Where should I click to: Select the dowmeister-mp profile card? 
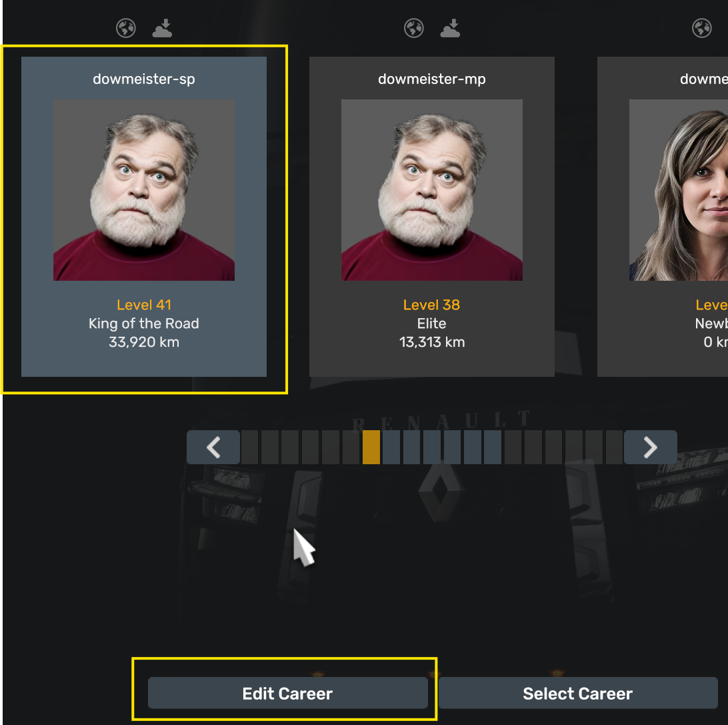pyautogui.click(x=432, y=216)
